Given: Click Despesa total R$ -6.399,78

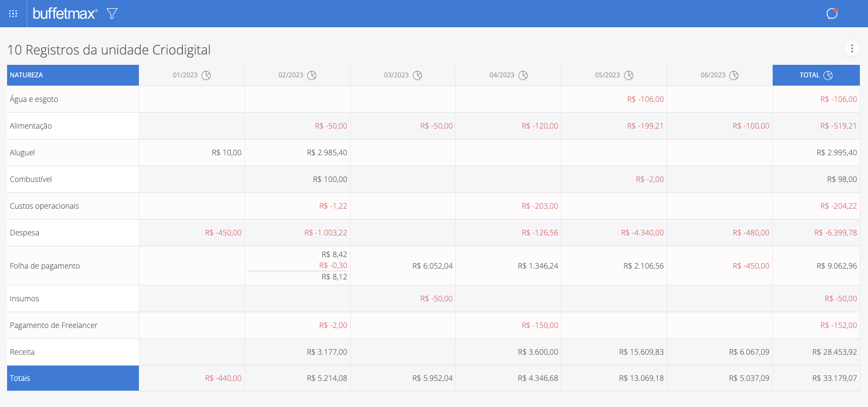Looking at the screenshot, I should pyautogui.click(x=835, y=233).
